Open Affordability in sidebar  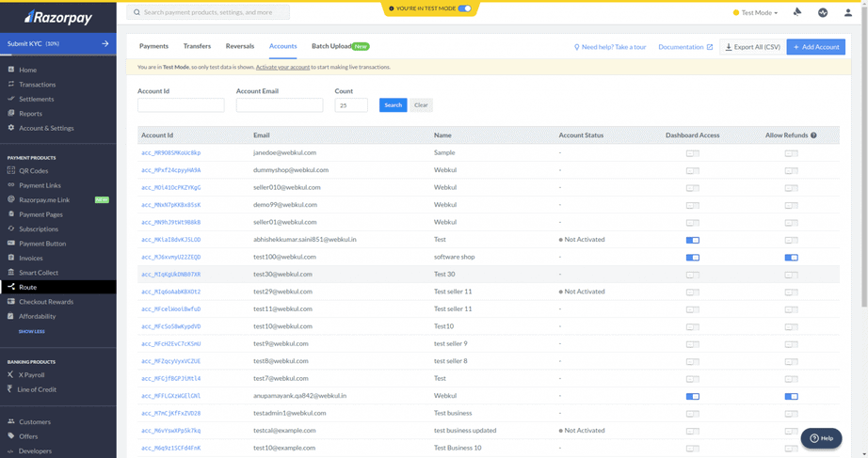[x=37, y=316]
